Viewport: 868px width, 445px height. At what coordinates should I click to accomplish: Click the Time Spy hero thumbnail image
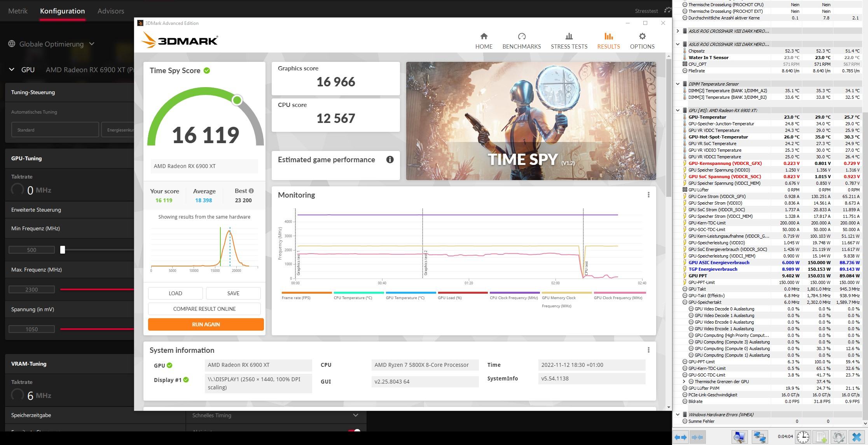tap(531, 121)
